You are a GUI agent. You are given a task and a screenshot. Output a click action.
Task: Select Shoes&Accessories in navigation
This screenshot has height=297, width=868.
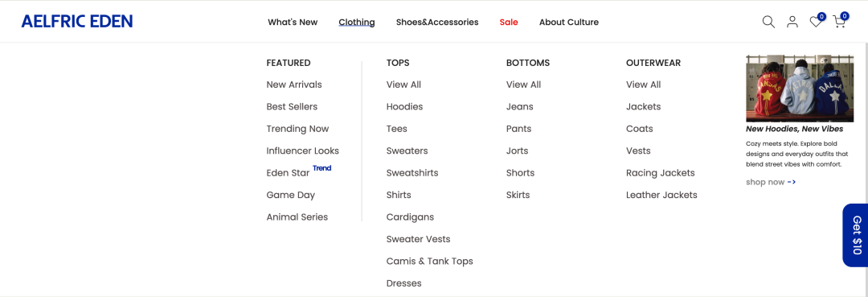(436, 23)
